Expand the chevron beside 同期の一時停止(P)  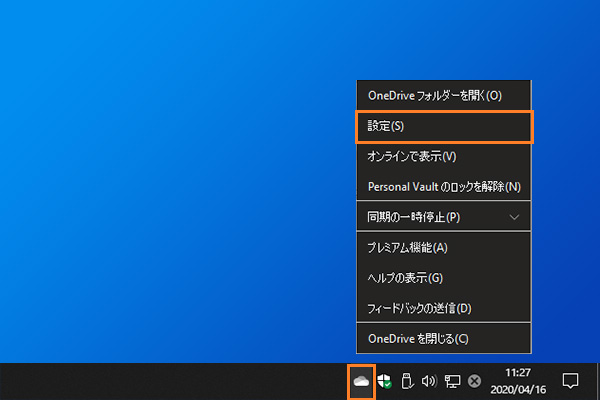point(514,217)
